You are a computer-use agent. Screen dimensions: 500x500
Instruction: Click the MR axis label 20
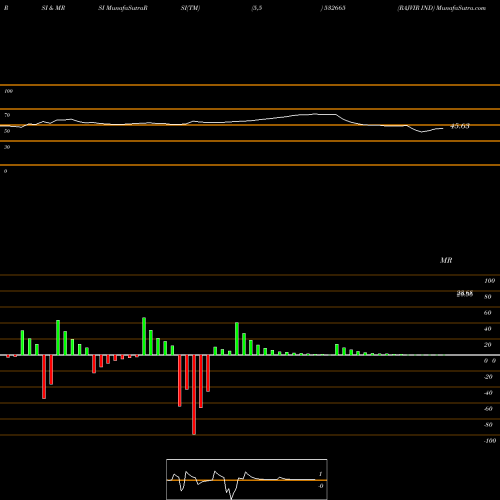coord(487,345)
